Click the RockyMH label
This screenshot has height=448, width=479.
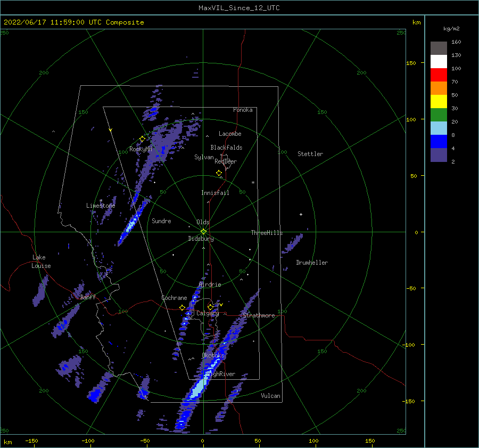click(x=141, y=149)
